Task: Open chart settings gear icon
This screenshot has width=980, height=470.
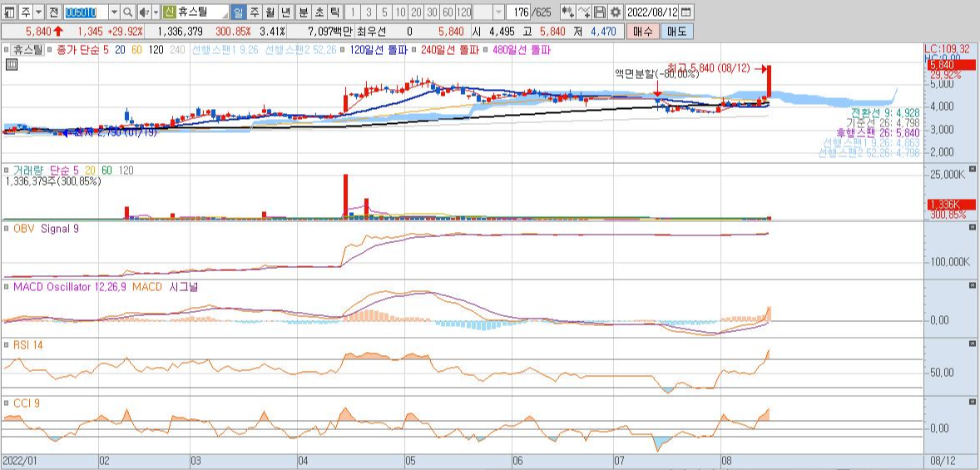Action: 616,12
